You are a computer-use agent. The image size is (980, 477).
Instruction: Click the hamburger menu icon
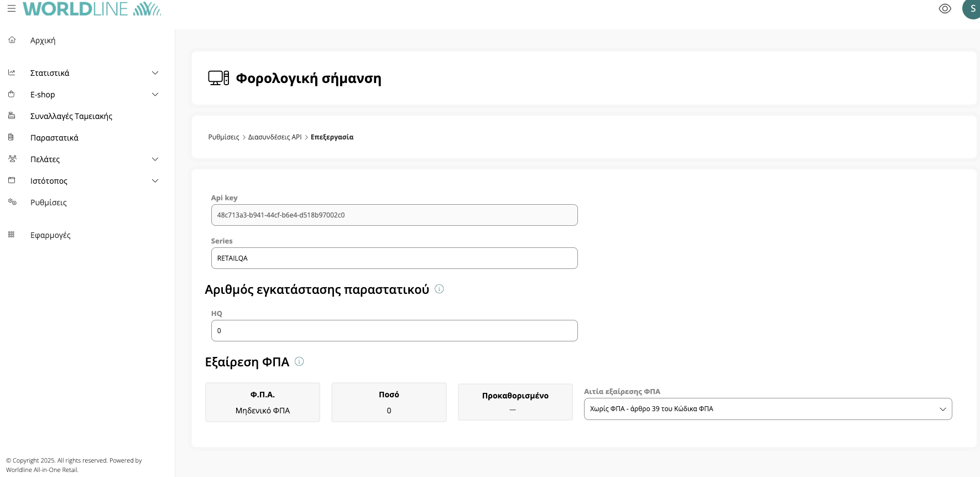(x=11, y=9)
